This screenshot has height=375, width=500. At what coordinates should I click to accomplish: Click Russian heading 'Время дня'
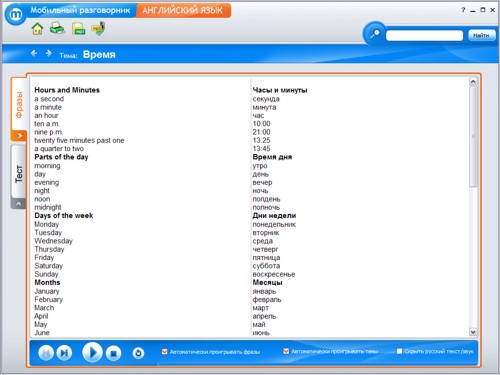tap(272, 157)
